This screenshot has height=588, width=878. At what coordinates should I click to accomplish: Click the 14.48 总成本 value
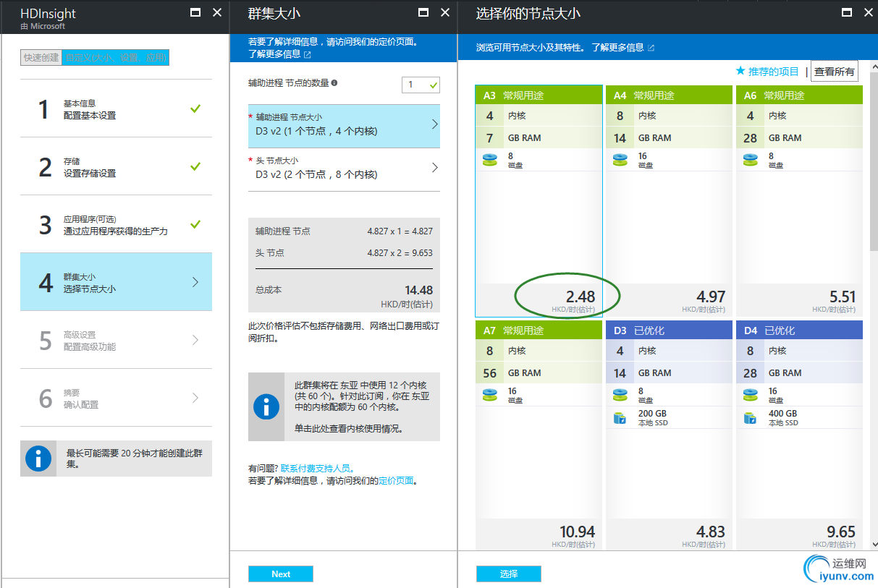pos(419,290)
